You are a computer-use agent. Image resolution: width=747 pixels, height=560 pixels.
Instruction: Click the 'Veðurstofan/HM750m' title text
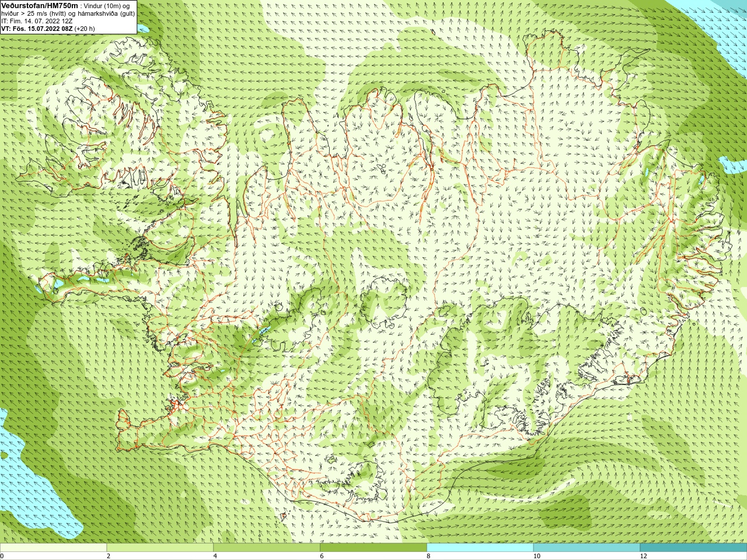(40, 6)
